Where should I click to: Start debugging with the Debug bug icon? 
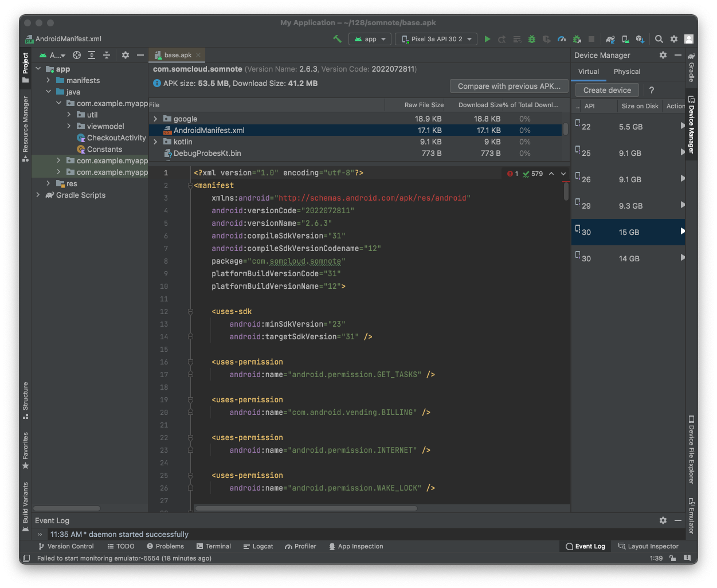point(532,39)
